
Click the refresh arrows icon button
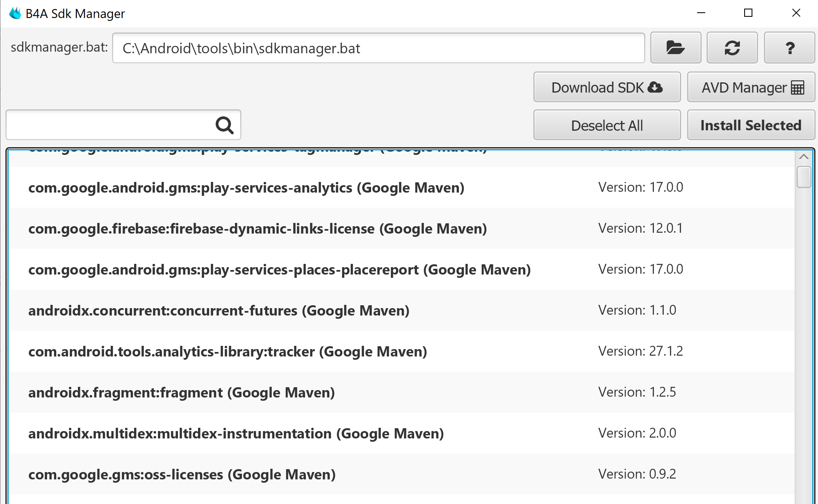point(732,48)
